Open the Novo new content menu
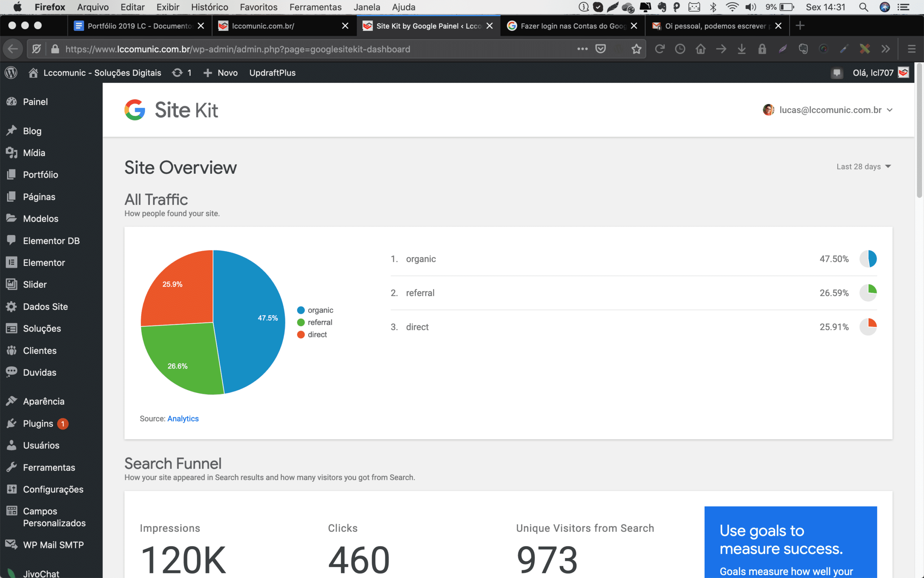Screen dimensions: 924x578 (220, 73)
